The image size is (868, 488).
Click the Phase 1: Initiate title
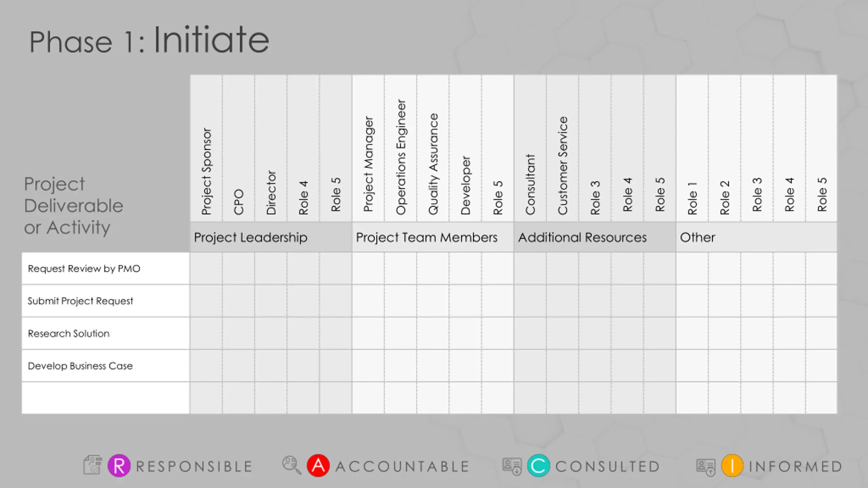coord(149,41)
